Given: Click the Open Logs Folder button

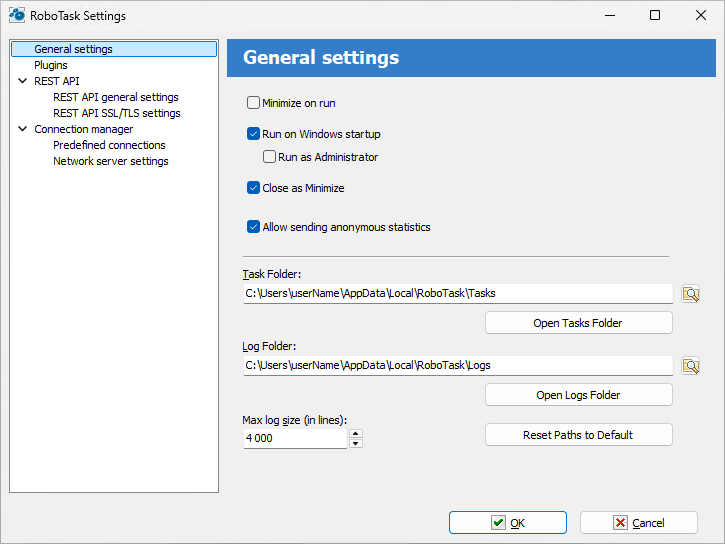Looking at the screenshot, I should (578, 395).
